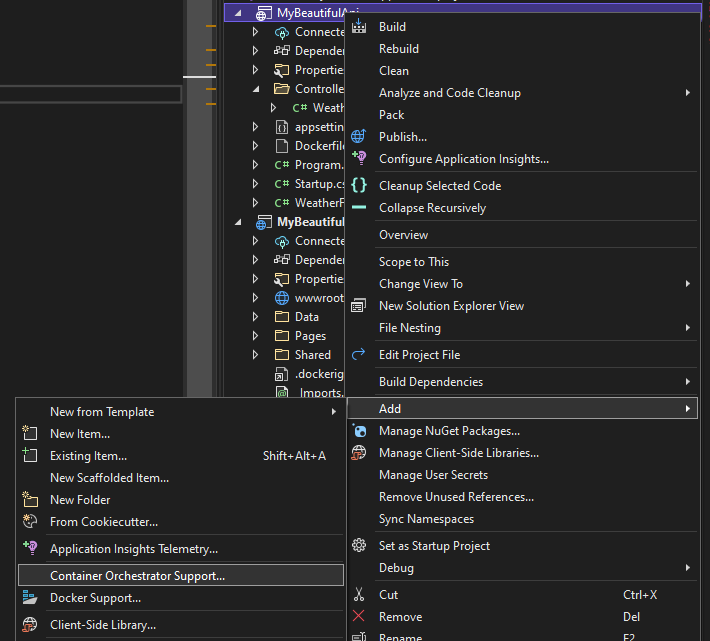Viewport: 710px width, 641px height.
Task: Click the Existing Item icon in submenu
Action: (x=30, y=454)
